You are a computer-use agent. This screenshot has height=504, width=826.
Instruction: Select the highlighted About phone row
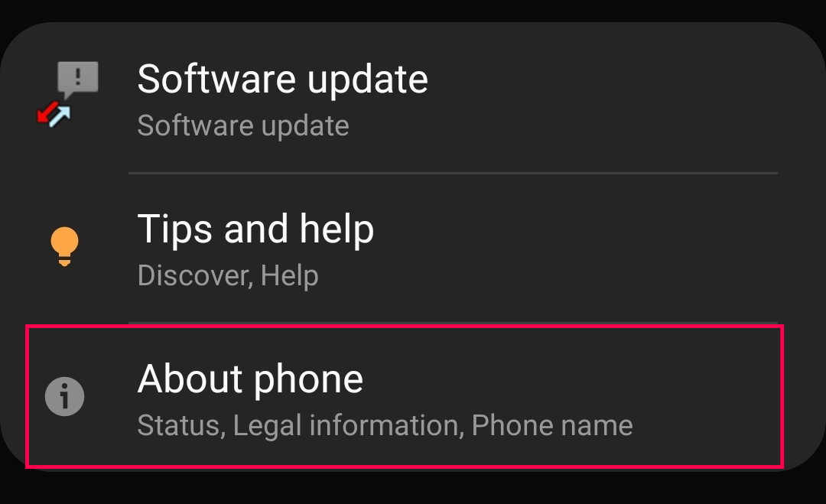click(405, 397)
